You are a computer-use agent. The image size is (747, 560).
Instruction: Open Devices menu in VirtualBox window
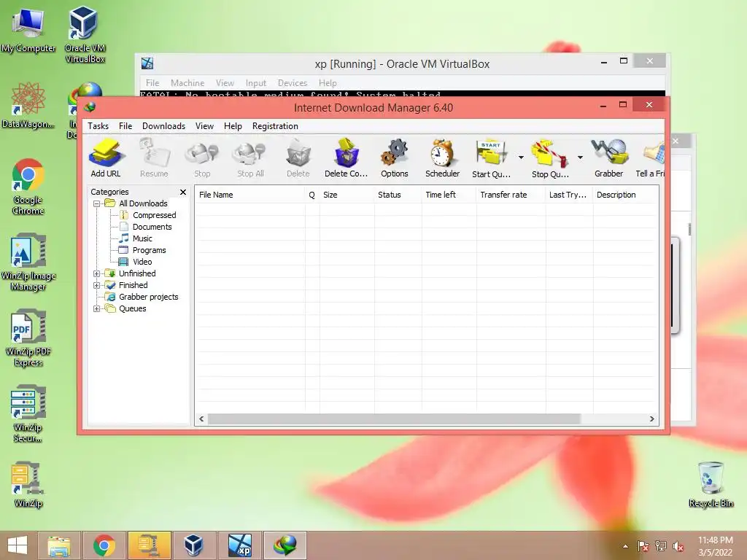293,83
